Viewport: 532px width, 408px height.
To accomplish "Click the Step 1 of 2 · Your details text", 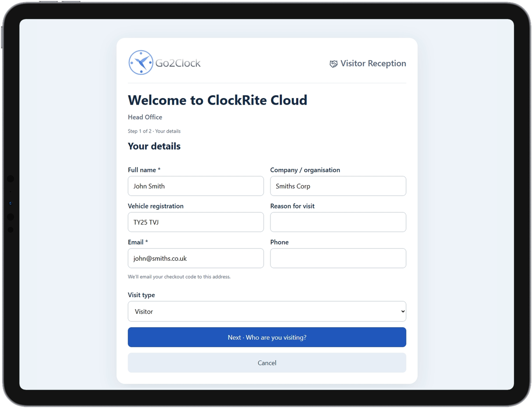I will (x=154, y=131).
